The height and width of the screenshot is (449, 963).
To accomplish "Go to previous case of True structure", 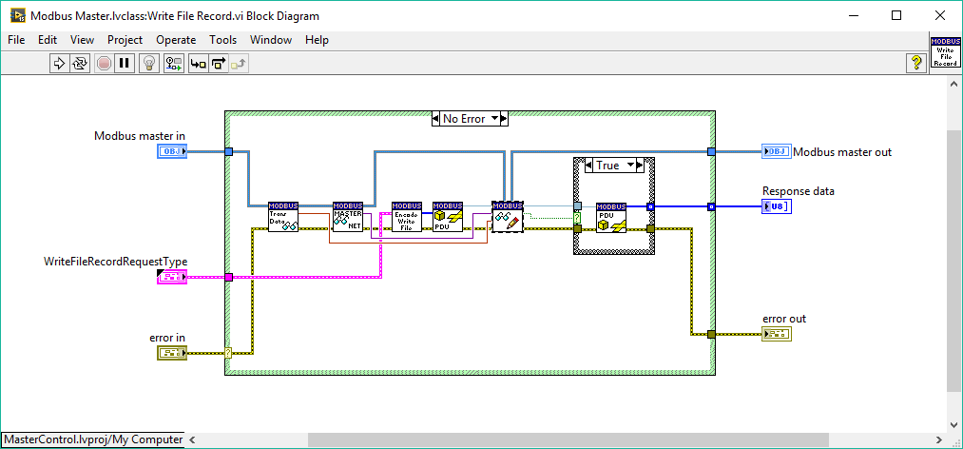I will coord(588,165).
